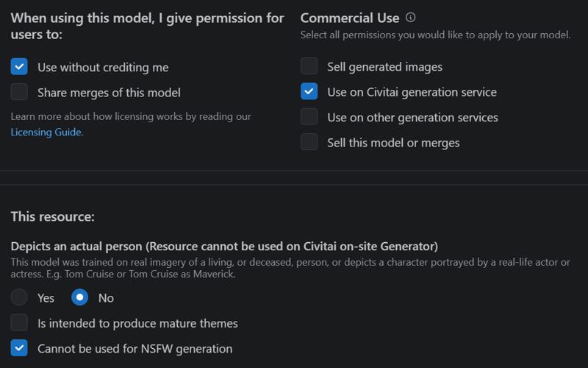The image size is (588, 368).
Task: Click the 'Share merges of this model' label text
Action: click(109, 93)
